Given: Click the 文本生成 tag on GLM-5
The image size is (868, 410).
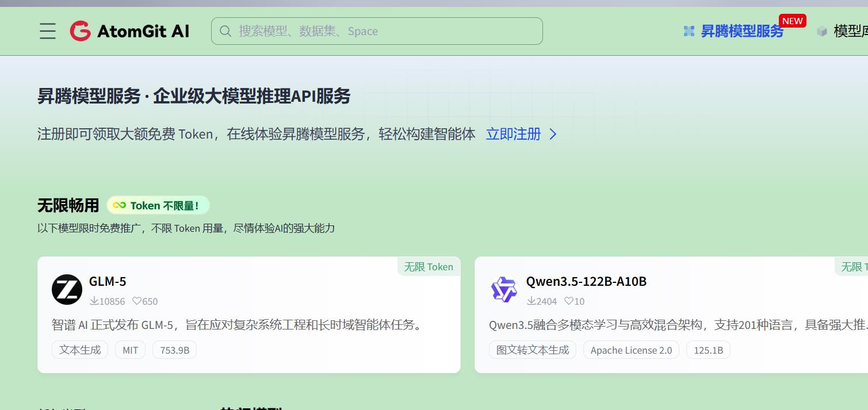Looking at the screenshot, I should click(x=80, y=350).
